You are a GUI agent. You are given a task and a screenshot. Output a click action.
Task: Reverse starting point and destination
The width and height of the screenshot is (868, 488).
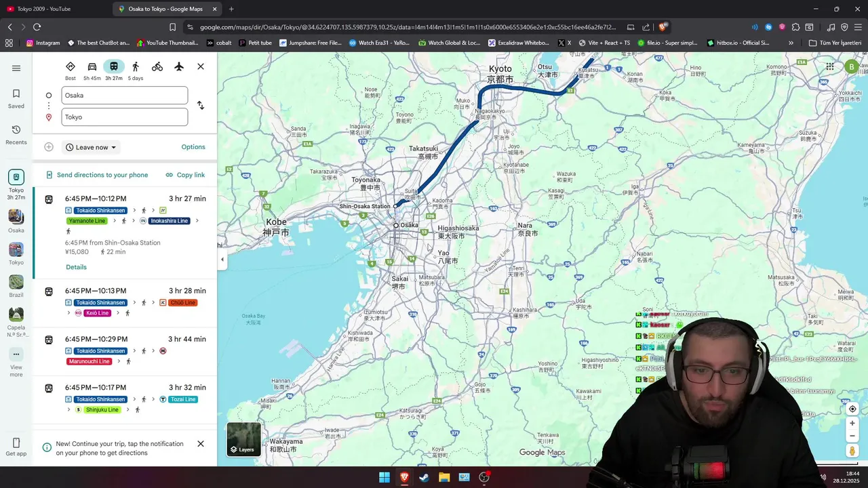(x=201, y=106)
